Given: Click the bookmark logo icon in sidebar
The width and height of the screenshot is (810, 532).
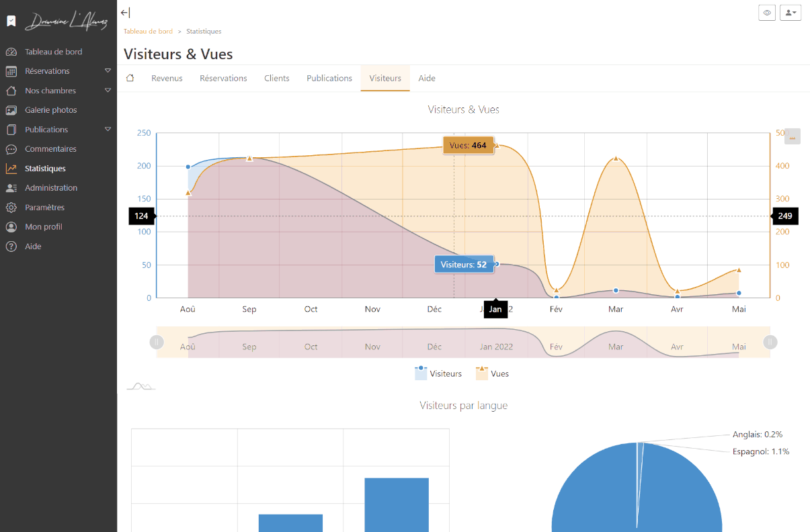Looking at the screenshot, I should tap(11, 21).
